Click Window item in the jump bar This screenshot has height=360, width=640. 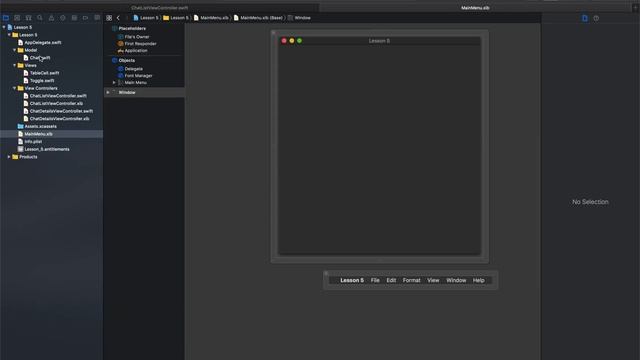click(299, 18)
